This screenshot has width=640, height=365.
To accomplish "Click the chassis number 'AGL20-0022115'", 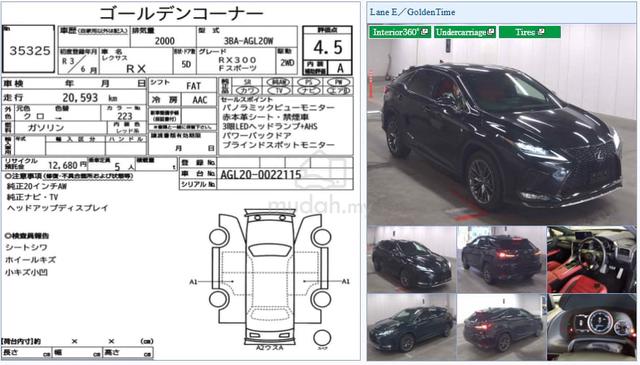I will click(261, 175).
